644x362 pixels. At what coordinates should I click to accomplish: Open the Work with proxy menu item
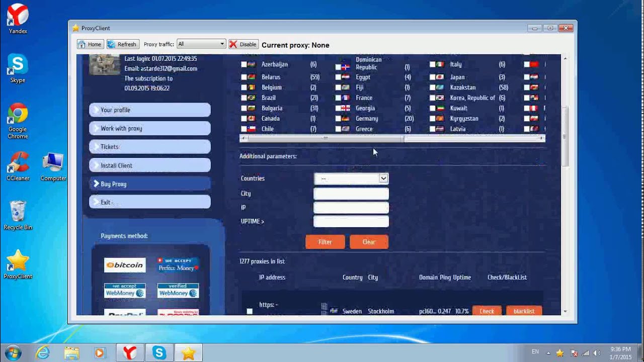tap(150, 128)
